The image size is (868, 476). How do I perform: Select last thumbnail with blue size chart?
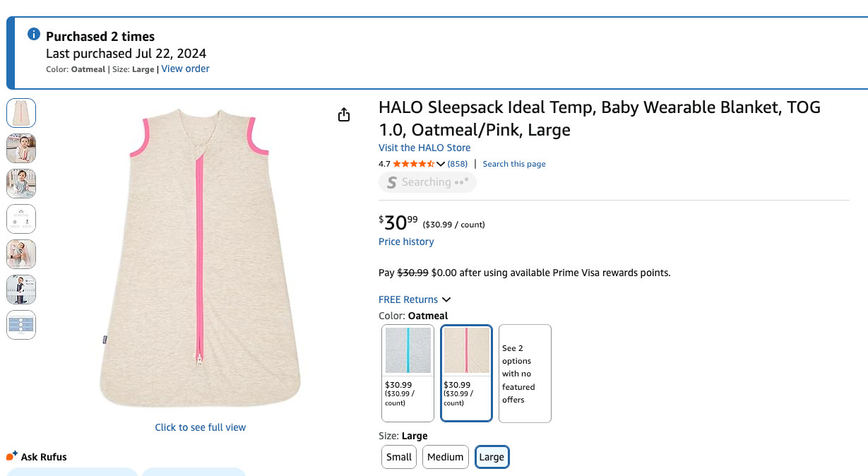point(21,325)
